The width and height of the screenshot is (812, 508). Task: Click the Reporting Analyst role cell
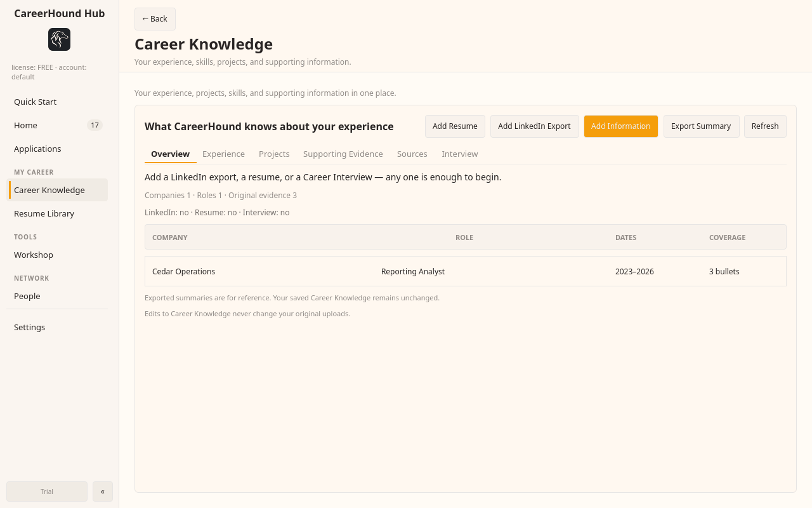point(413,271)
